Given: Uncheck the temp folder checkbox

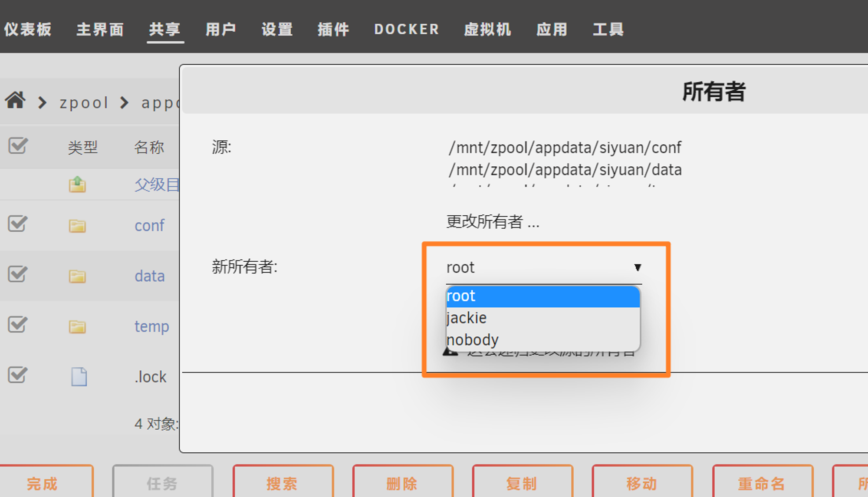Looking at the screenshot, I should pos(18,324).
